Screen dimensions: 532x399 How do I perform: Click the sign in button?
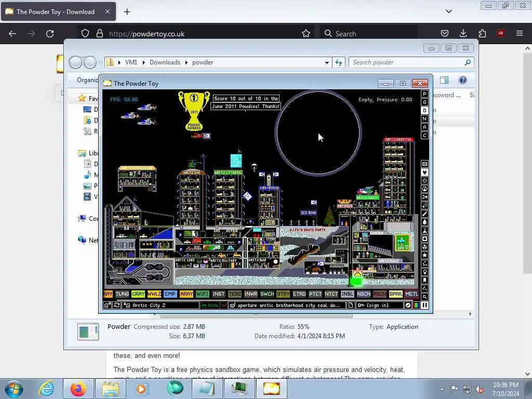pyautogui.click(x=380, y=305)
